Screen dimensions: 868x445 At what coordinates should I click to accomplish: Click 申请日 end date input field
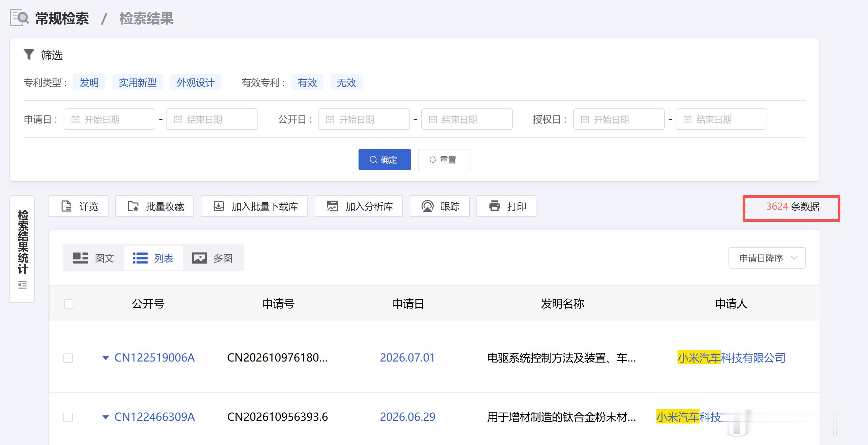[212, 119]
